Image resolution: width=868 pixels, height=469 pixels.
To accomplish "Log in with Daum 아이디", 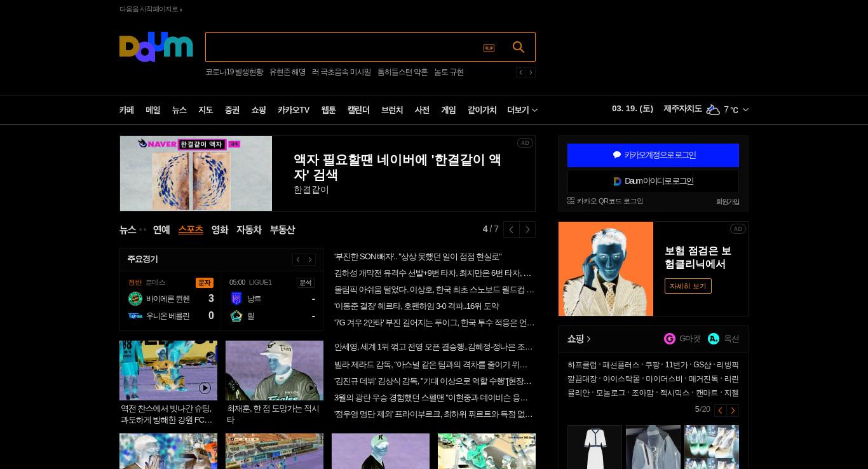I will 653,181.
